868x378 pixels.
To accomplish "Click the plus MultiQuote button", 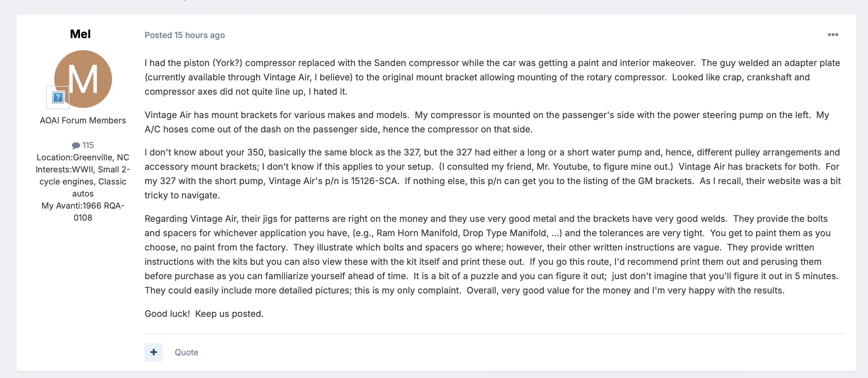I will tap(153, 352).
